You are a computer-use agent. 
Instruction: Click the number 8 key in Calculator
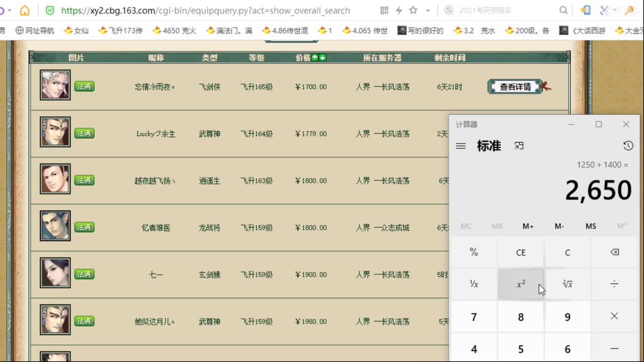[x=521, y=317]
